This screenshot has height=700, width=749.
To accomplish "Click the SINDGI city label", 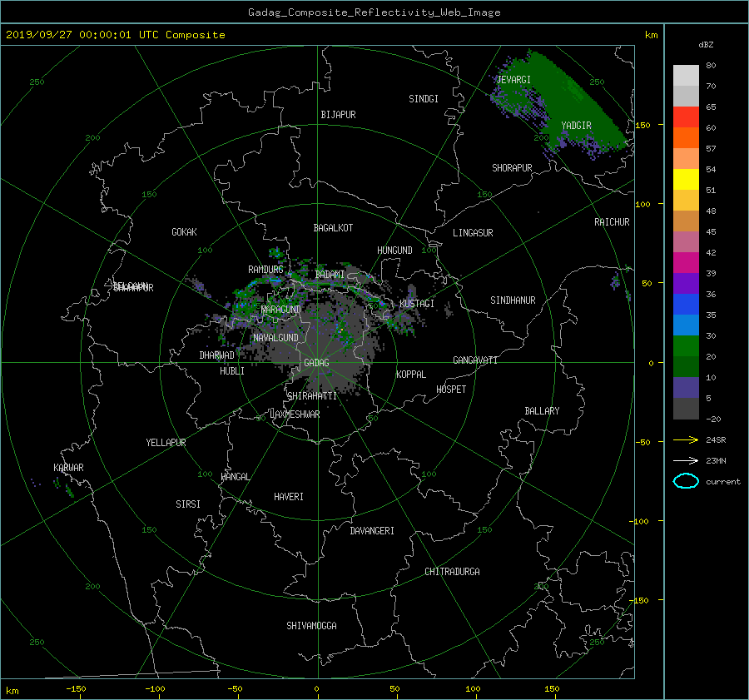I will (x=424, y=99).
